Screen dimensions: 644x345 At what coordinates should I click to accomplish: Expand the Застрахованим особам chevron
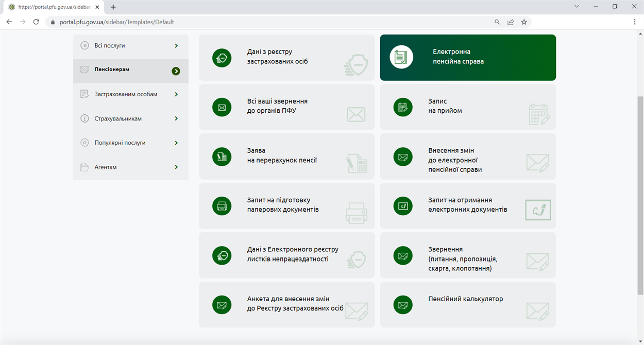(x=176, y=94)
